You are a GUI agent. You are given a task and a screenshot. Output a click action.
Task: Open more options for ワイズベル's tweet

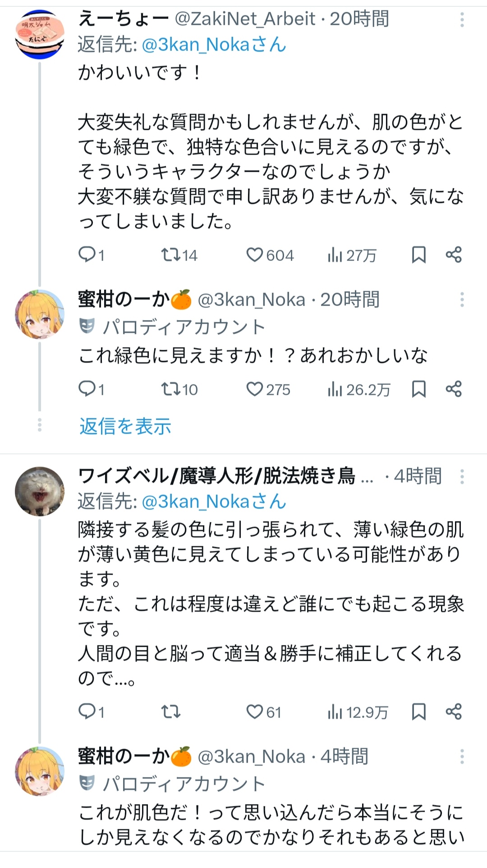(x=462, y=477)
